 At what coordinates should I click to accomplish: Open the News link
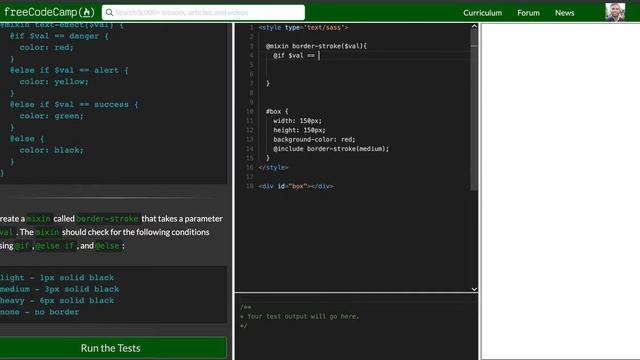pyautogui.click(x=564, y=13)
